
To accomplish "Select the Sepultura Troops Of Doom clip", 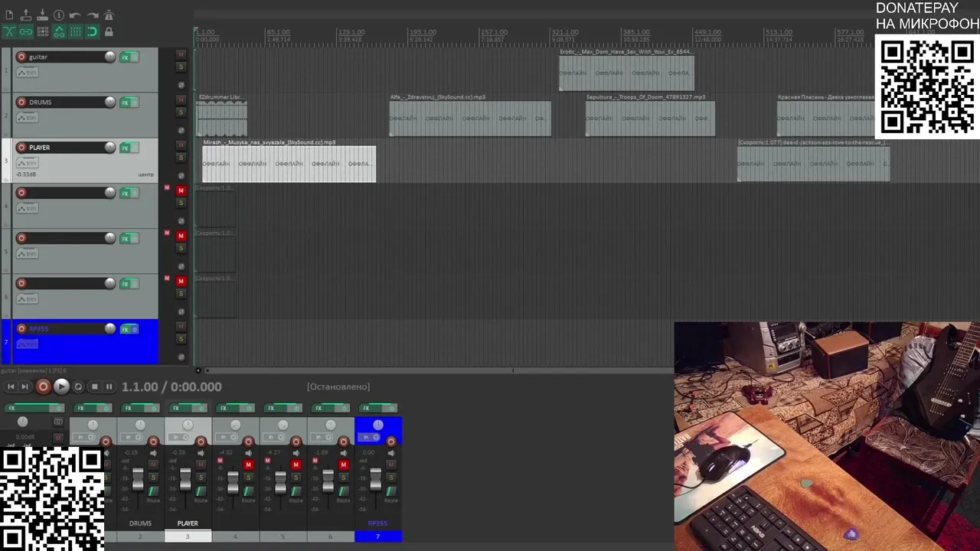I will (x=650, y=118).
